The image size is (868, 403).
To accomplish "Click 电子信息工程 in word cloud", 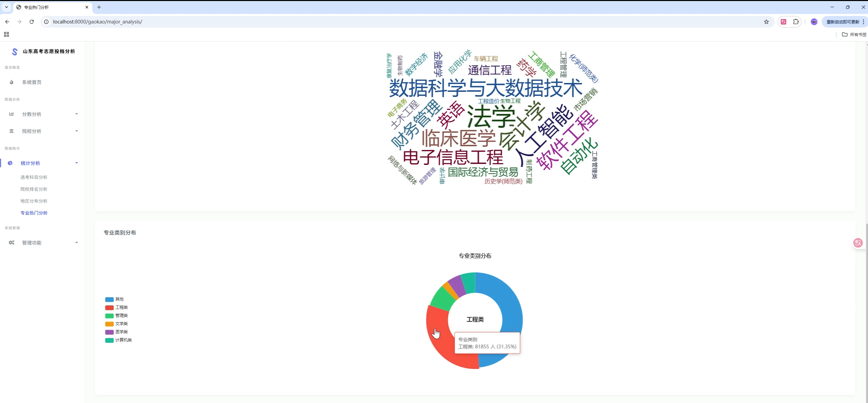I will click(453, 157).
